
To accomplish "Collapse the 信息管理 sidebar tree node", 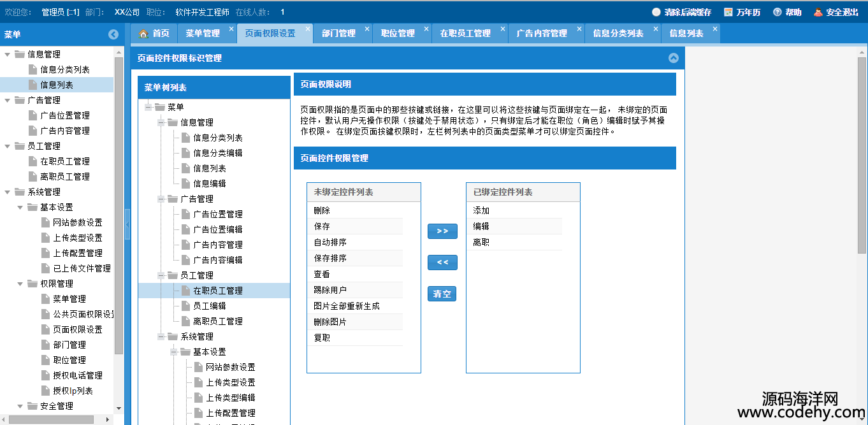I will [x=8, y=54].
